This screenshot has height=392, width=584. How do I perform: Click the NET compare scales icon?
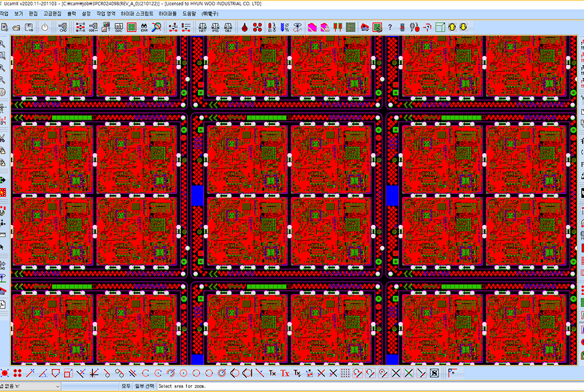(202, 27)
